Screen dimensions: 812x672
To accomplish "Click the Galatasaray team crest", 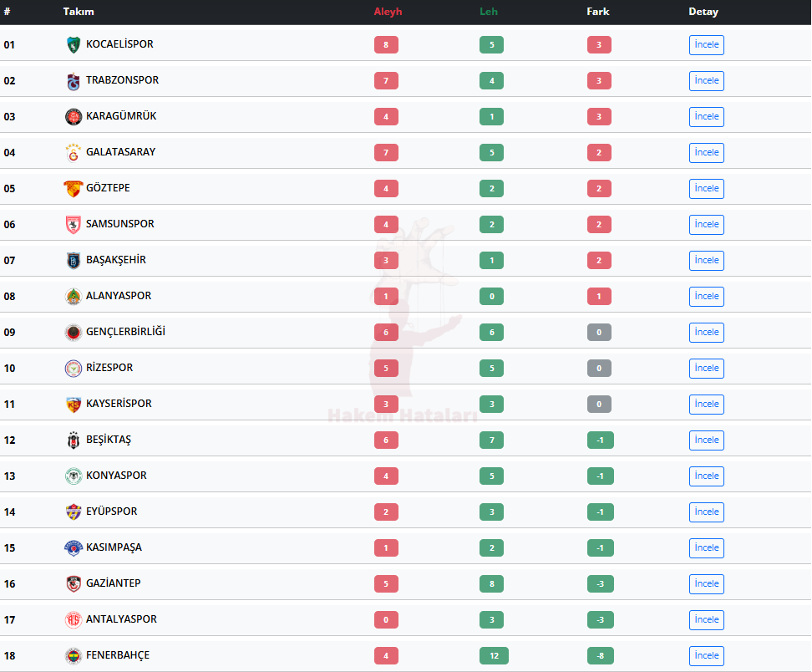I will point(74,152).
